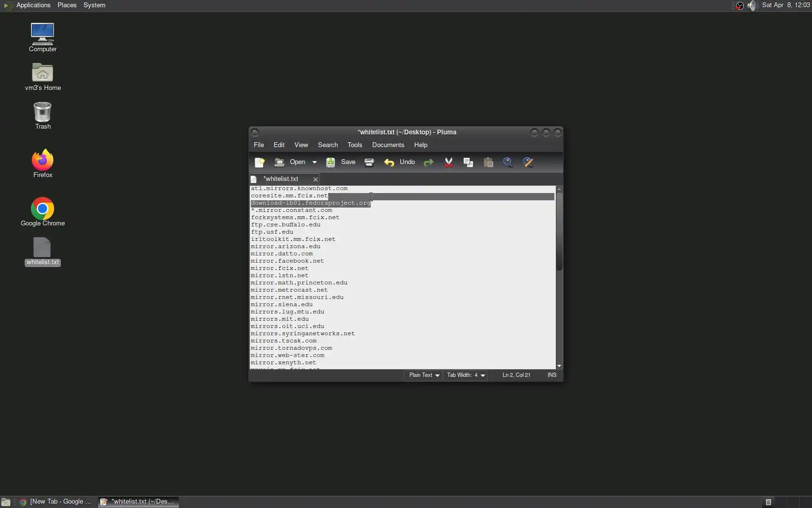Image resolution: width=812 pixels, height=508 pixels.
Task: Cut selection with scissors icon
Action: point(449,163)
